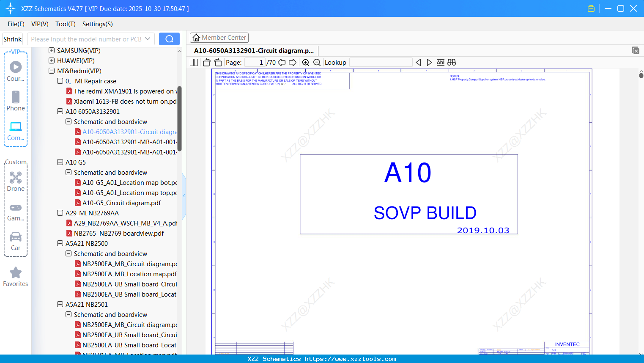Collapse the MI&Redmi(VIP) tree node
The image size is (644, 363).
(52, 71)
